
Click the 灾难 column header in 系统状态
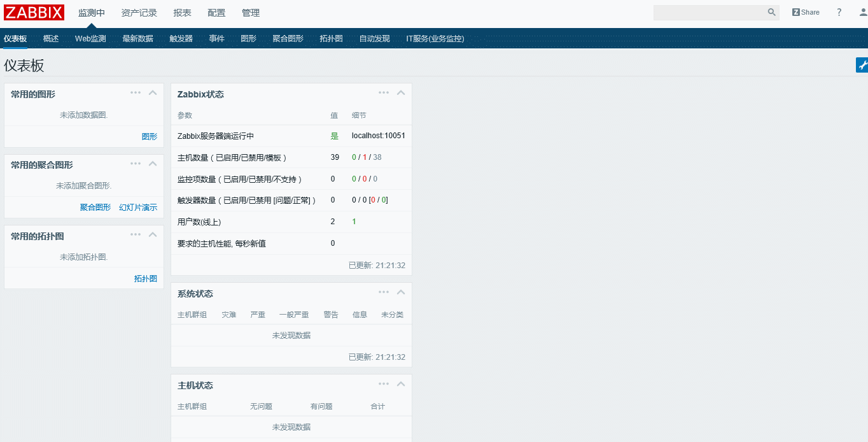229,315
